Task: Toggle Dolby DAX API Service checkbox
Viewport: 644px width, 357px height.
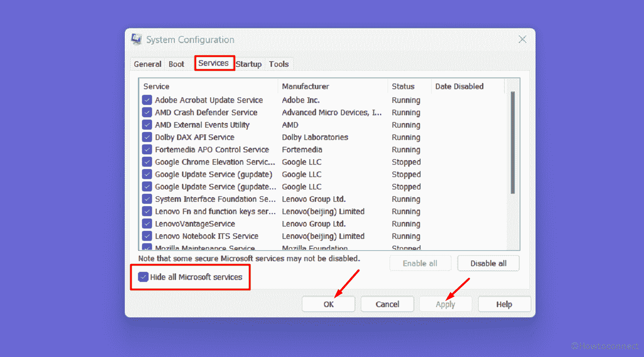Action: tap(147, 137)
